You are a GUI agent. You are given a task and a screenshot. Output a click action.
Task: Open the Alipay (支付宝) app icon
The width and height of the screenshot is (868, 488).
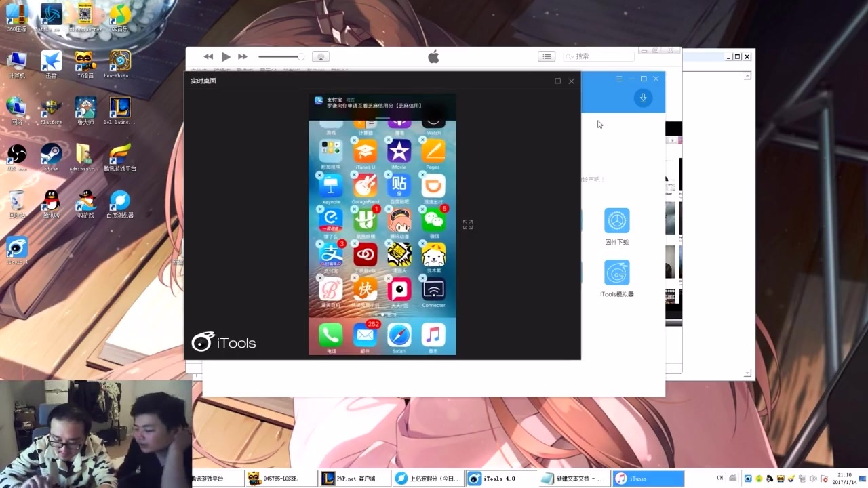coord(331,255)
